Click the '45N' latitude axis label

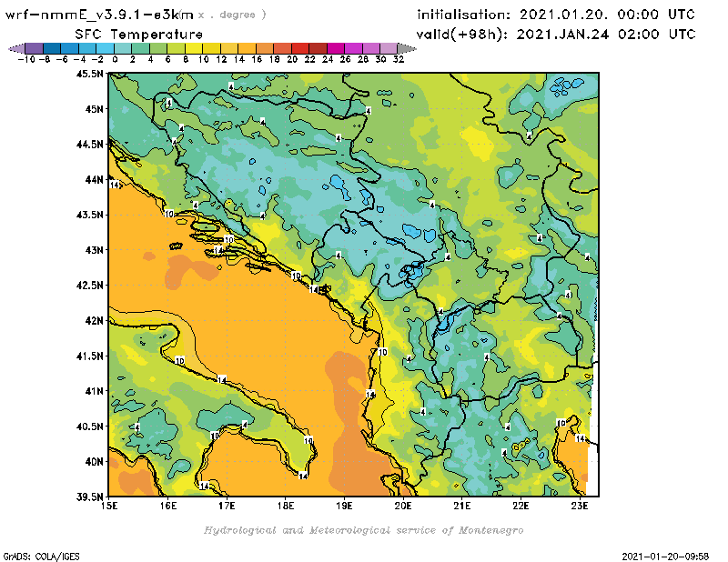[x=94, y=108]
